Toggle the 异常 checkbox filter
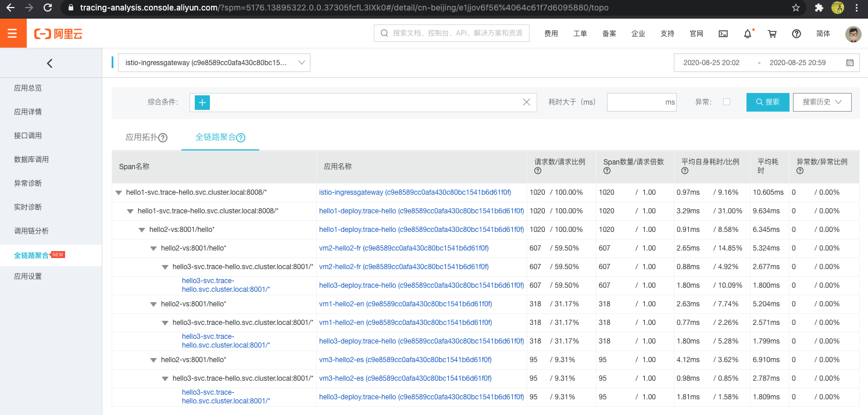Viewport: 868px width, 415px height. 726,102
